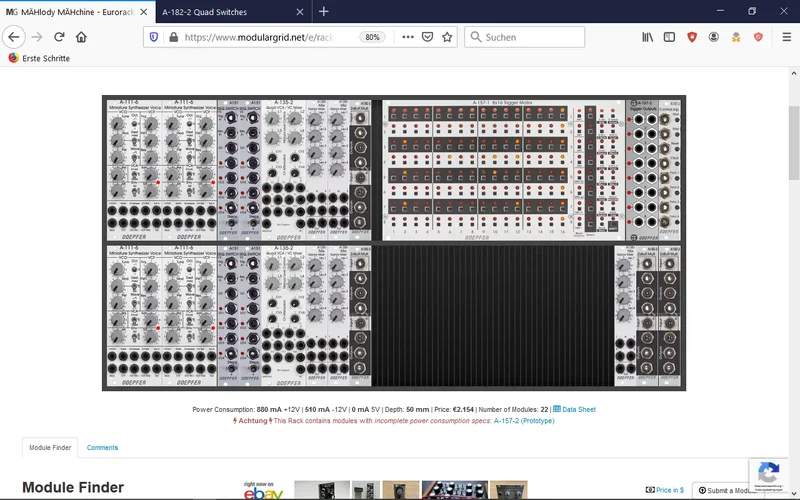Click the forward navigation arrow
The image size is (800, 500).
tap(37, 37)
